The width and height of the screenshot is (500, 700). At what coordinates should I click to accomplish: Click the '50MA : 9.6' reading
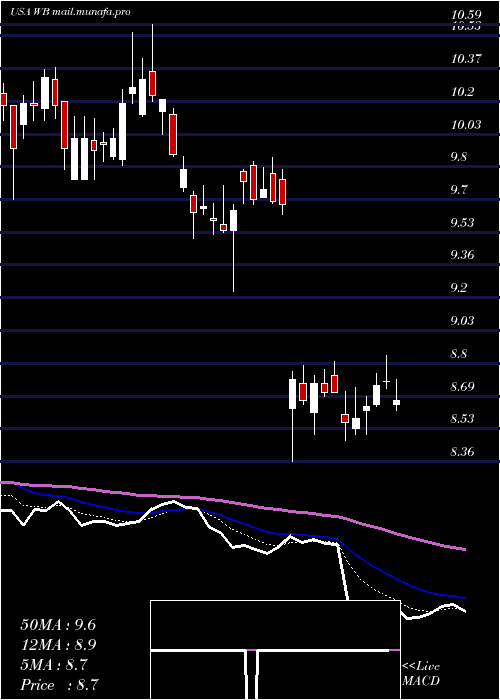(x=58, y=625)
